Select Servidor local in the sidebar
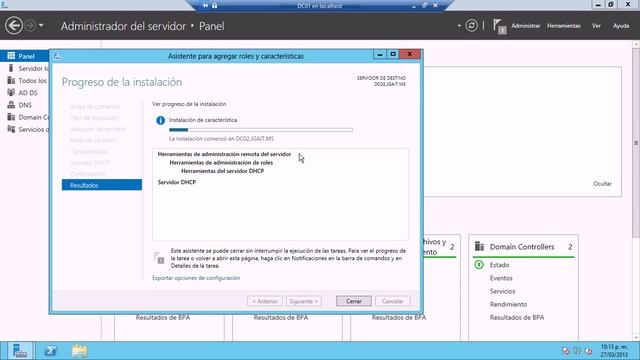 pos(25,68)
